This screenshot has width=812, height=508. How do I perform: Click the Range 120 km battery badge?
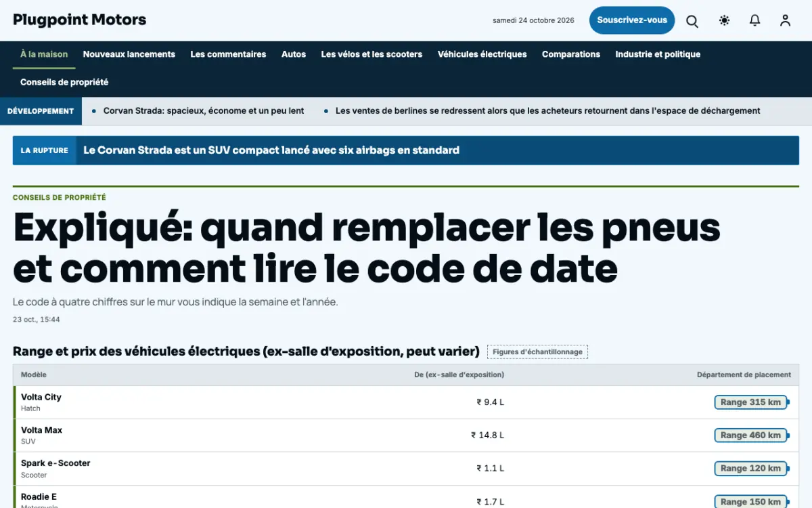pos(752,468)
